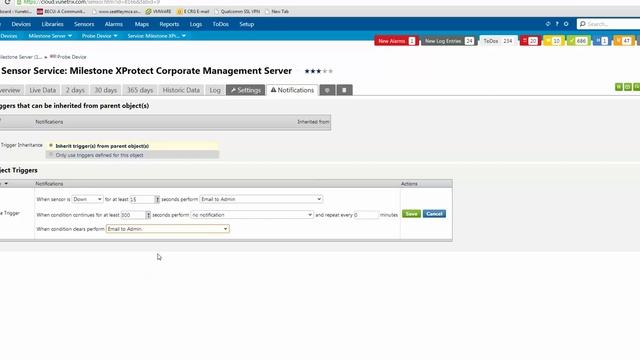This screenshot has width=640, height=360.
Task: Switch to the 365 days tab
Action: coord(140,90)
